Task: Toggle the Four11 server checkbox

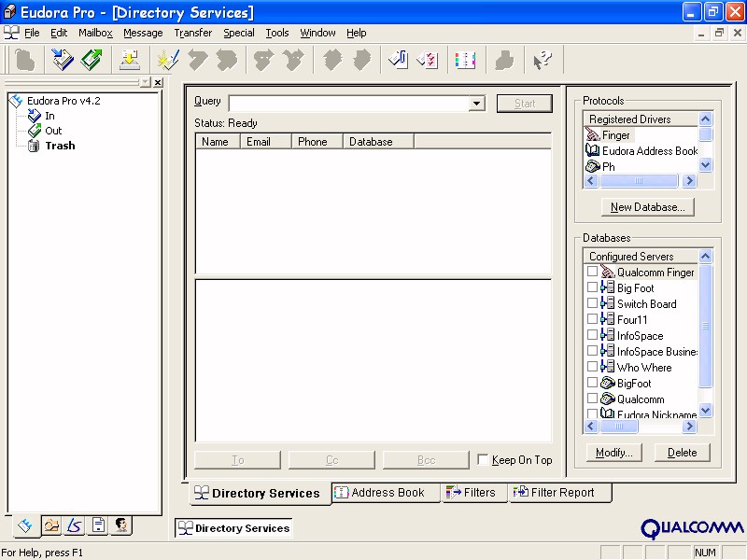Action: coord(592,318)
